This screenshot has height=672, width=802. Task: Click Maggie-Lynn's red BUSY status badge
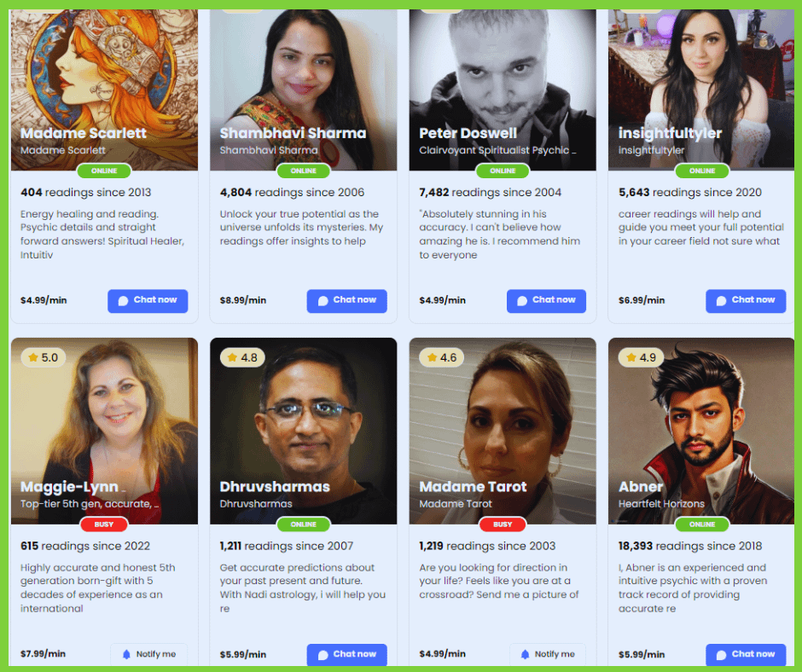104,524
